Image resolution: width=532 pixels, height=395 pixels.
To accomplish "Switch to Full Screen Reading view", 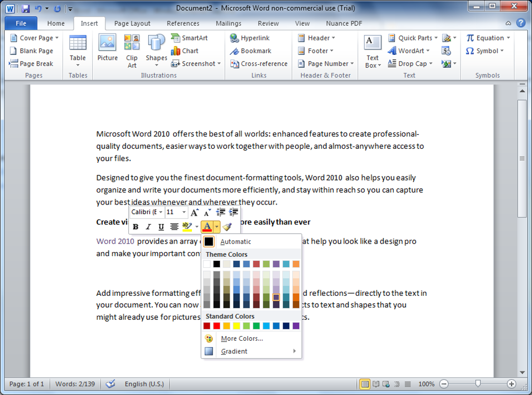I will point(376,384).
